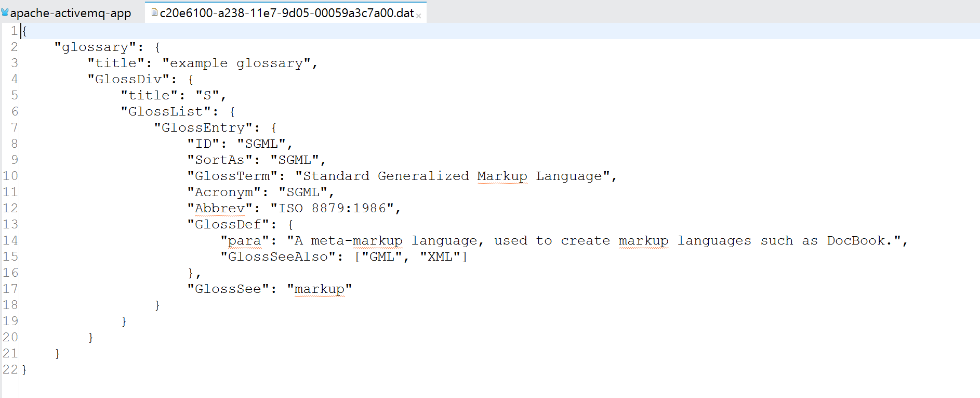This screenshot has height=398, width=980.
Task: Click the "GlossSeeAlso" key
Action: point(278,257)
